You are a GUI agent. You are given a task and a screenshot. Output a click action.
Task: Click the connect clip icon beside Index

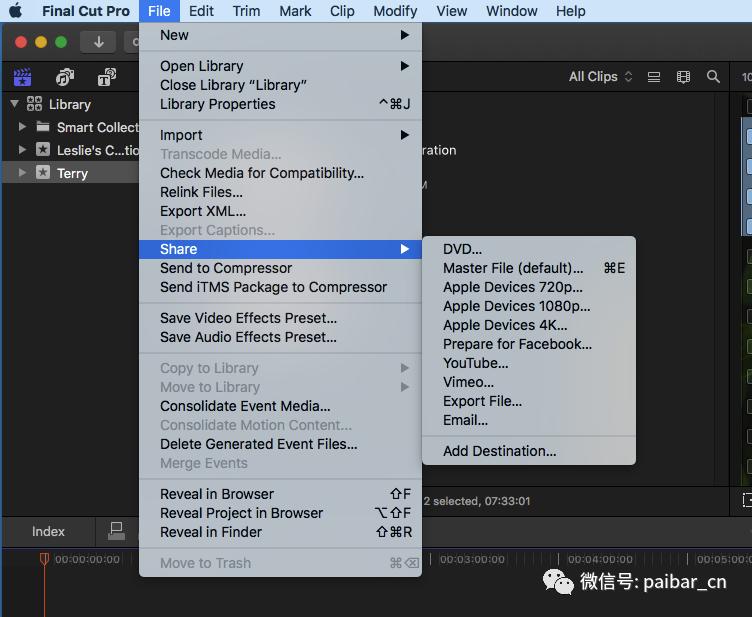pyautogui.click(x=117, y=531)
